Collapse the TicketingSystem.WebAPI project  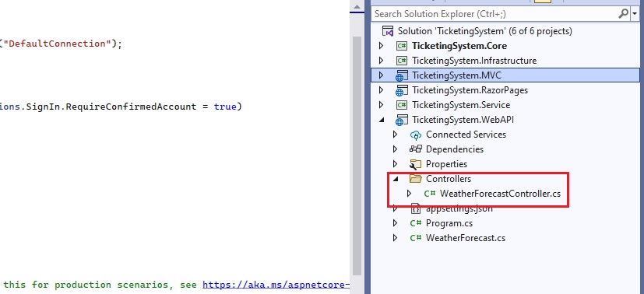pos(381,120)
